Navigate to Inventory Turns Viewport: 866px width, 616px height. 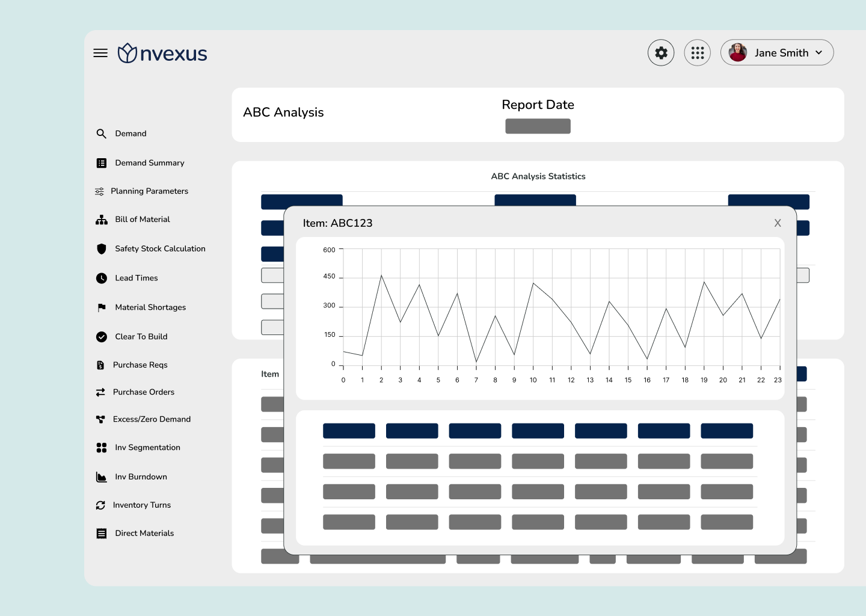142,505
